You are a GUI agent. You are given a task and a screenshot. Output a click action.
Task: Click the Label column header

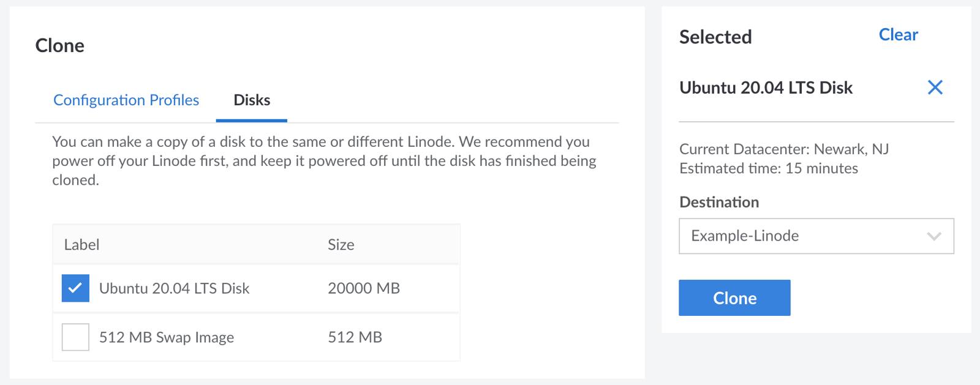point(81,244)
